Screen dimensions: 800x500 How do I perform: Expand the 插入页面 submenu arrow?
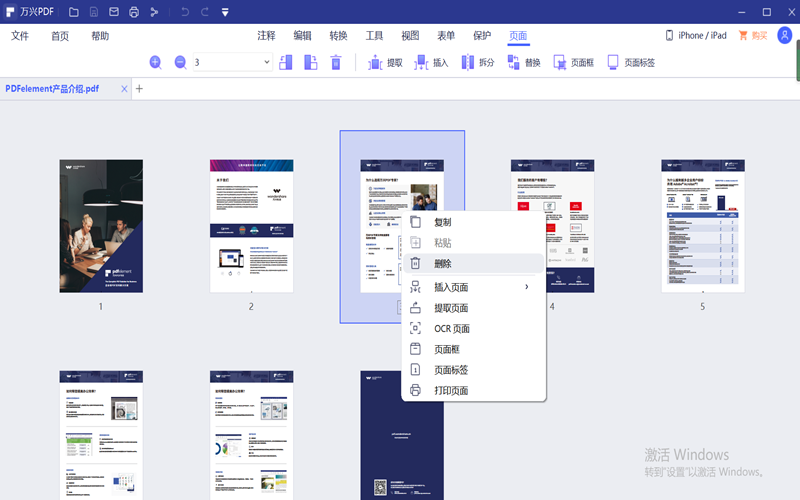tap(527, 287)
